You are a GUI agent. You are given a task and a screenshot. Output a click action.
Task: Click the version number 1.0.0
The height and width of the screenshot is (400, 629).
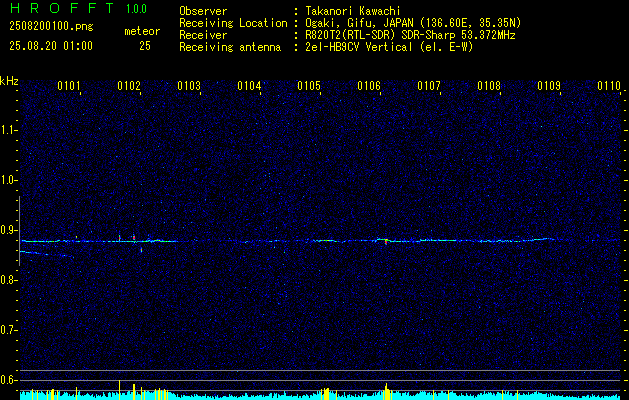click(x=136, y=9)
